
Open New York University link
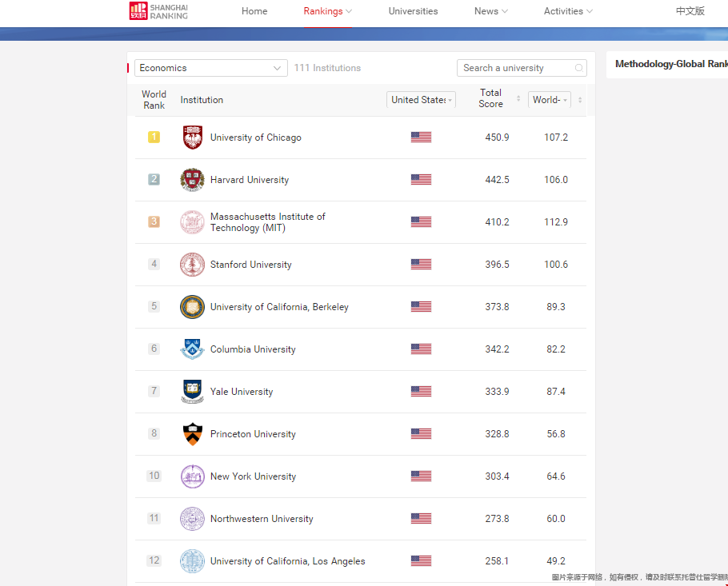pyautogui.click(x=253, y=476)
